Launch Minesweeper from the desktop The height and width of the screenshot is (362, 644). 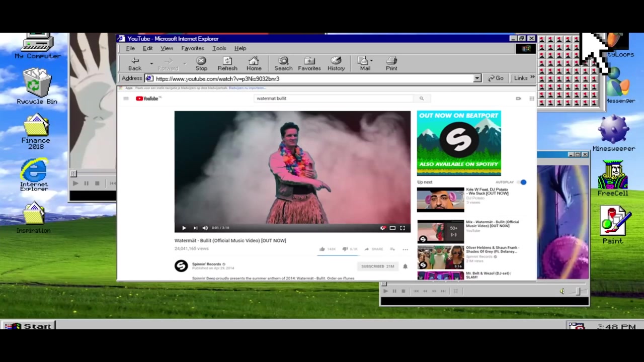pyautogui.click(x=613, y=134)
